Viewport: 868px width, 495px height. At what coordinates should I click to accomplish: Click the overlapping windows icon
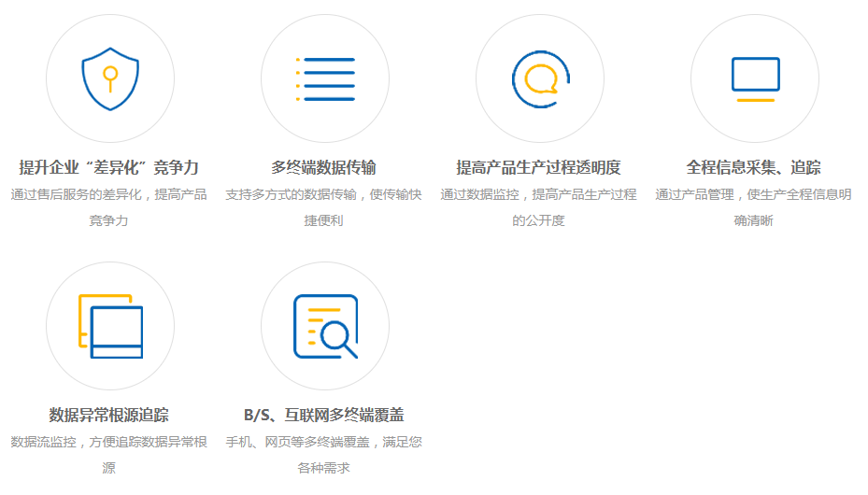click(x=110, y=326)
